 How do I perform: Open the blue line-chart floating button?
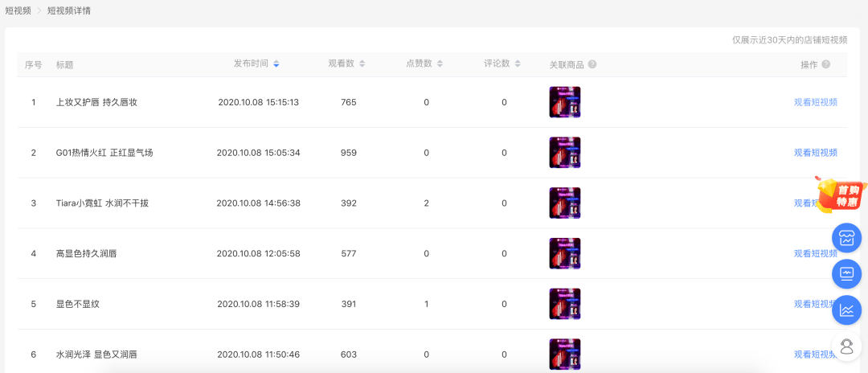[x=847, y=310]
